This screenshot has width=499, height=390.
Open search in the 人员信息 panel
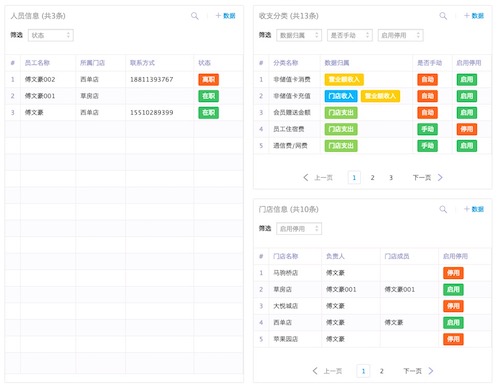195,16
